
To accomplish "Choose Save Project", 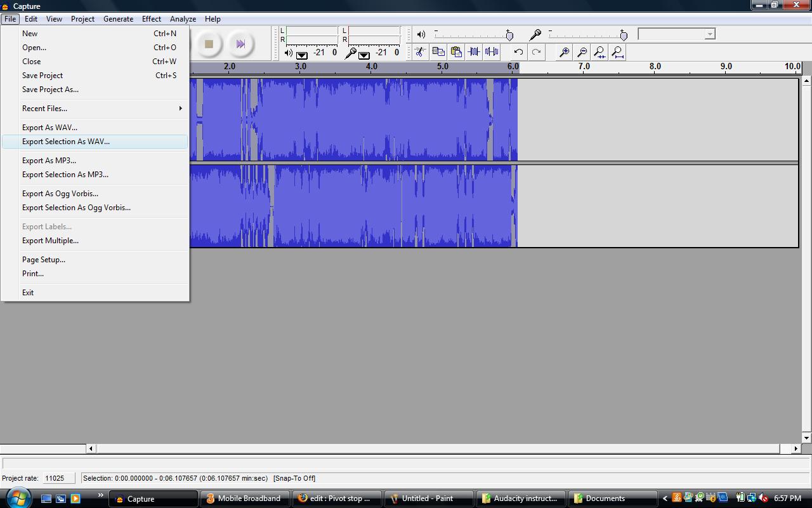I will pos(95,76).
